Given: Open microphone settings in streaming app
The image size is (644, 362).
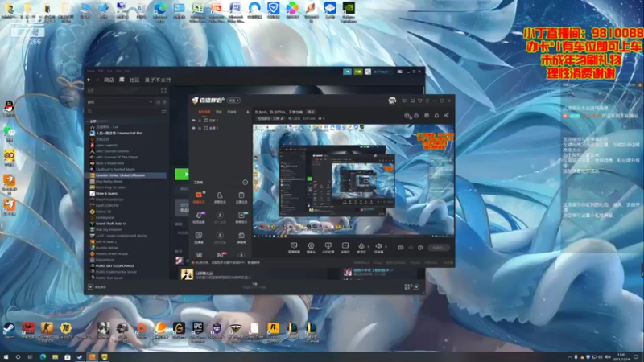Looking at the screenshot, I should pos(361,248).
